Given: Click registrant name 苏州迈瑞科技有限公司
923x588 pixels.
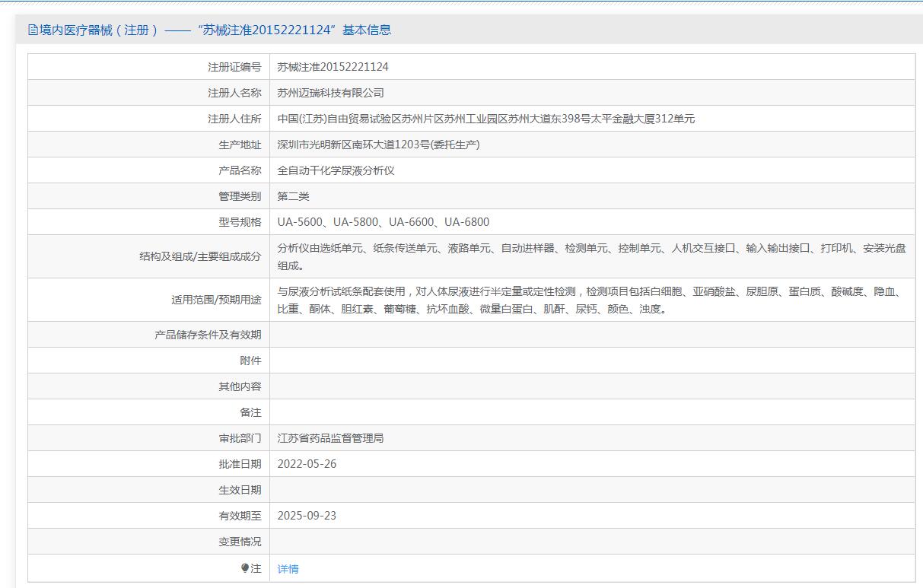Looking at the screenshot, I should click(330, 93).
